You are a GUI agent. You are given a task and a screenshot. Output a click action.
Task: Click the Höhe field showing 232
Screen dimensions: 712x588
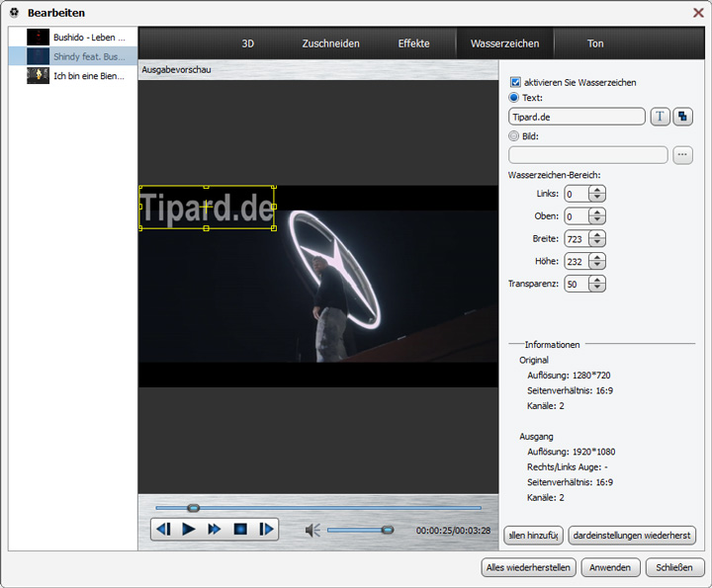pos(577,261)
